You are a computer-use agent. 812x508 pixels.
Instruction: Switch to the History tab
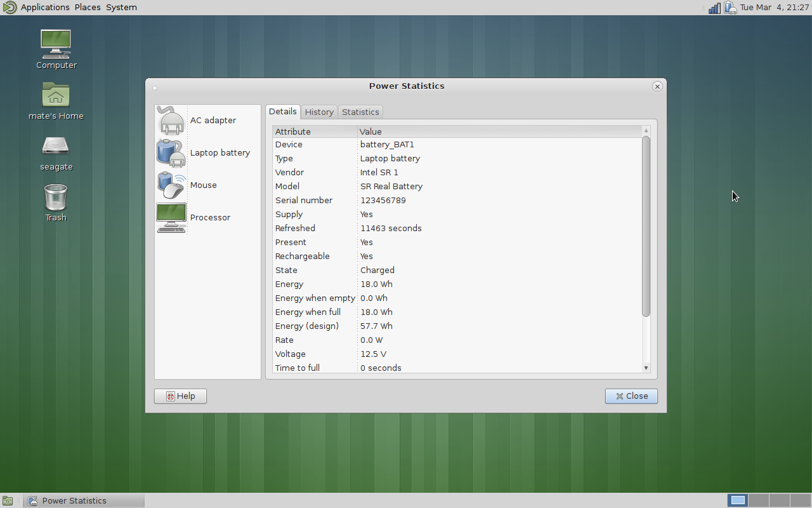click(x=319, y=112)
